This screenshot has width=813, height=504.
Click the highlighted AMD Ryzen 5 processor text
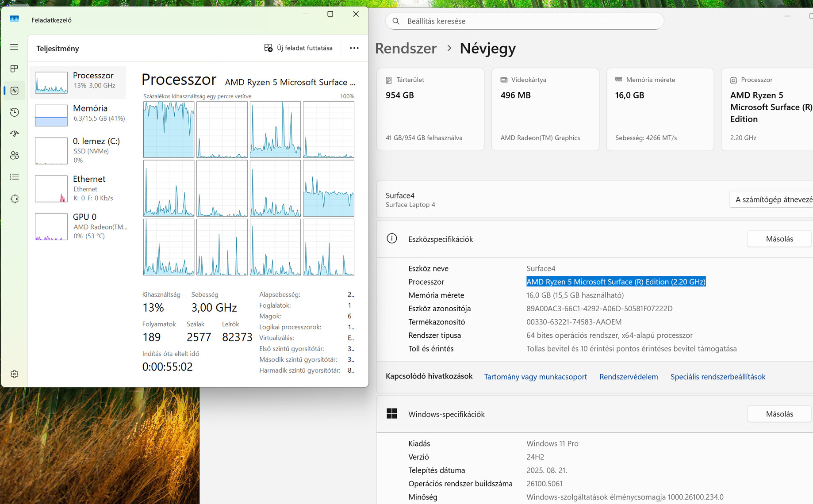coord(616,282)
